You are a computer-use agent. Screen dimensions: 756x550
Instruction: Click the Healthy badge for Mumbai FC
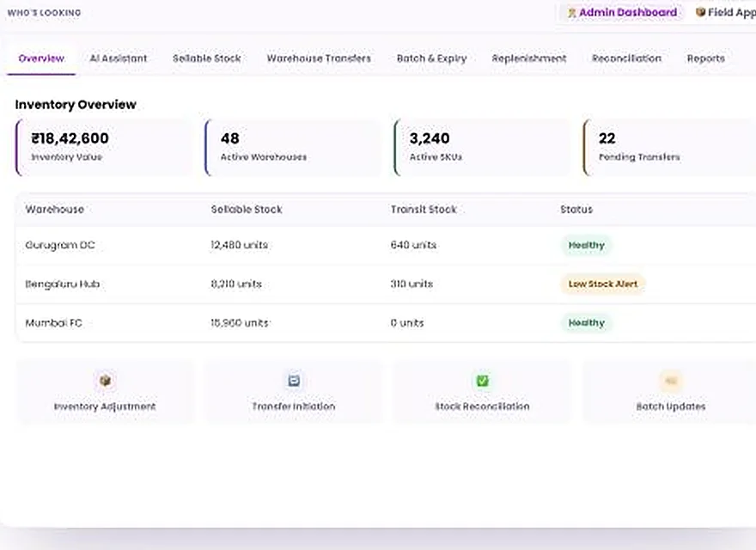(586, 323)
